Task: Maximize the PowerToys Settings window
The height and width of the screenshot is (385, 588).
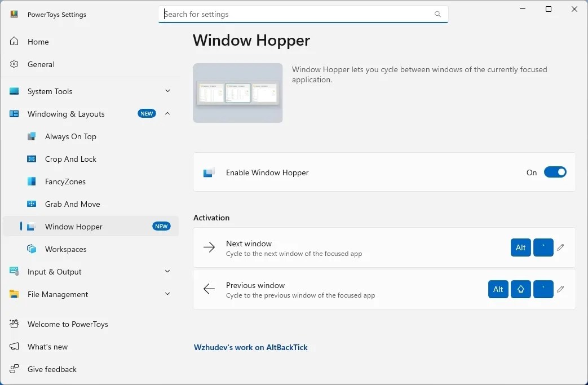Action: pos(548,9)
